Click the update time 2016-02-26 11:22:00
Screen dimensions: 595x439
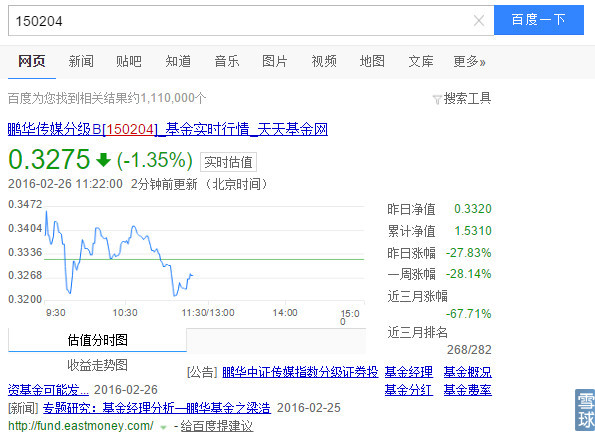[65, 184]
